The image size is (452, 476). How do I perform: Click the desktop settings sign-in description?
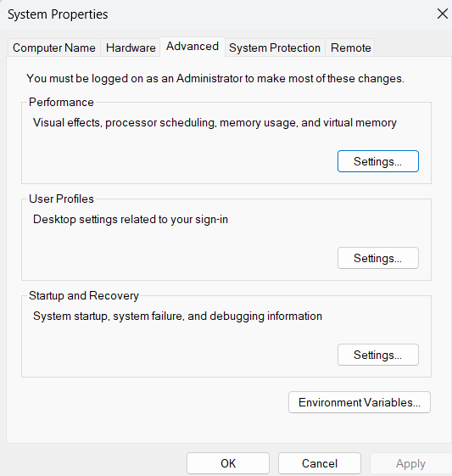tap(131, 219)
